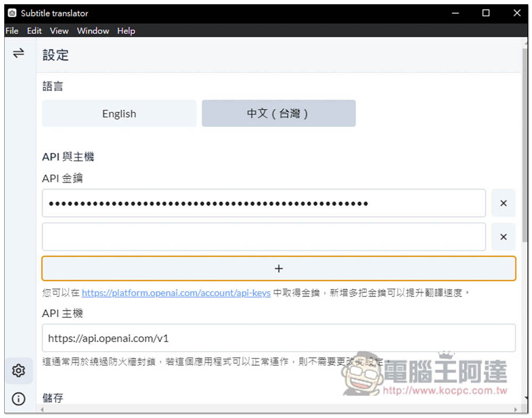Open the platform.openai.com api-keys link
This screenshot has width=532, height=418.
click(x=176, y=293)
